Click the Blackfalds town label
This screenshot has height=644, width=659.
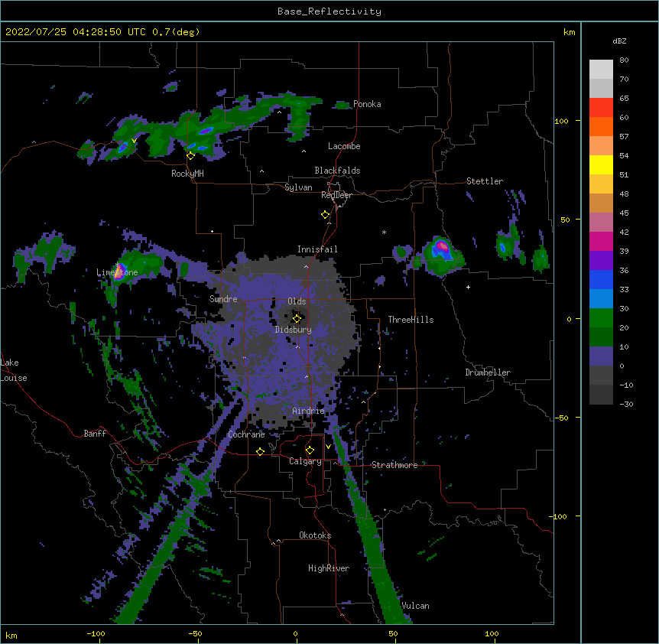(337, 171)
